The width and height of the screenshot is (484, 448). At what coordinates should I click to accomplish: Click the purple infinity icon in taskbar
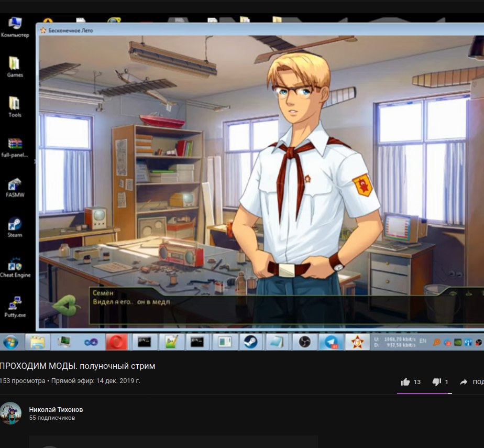pyautogui.click(x=91, y=342)
